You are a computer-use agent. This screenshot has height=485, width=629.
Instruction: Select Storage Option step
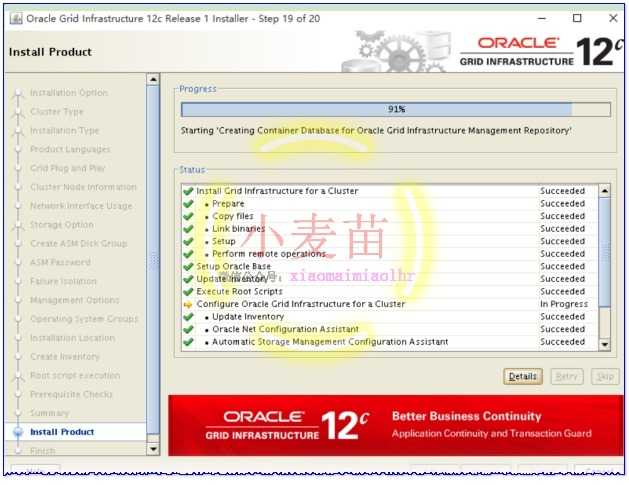(62, 225)
